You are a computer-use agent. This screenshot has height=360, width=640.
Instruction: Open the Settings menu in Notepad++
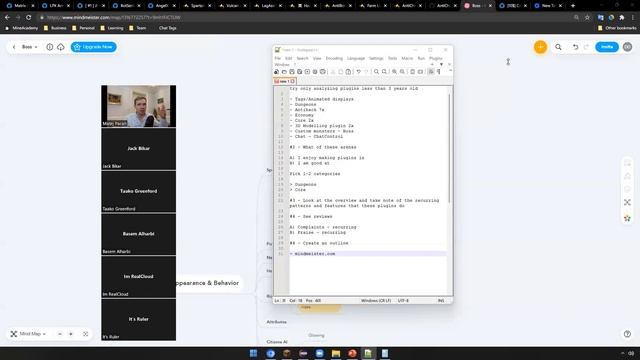pyautogui.click(x=376, y=58)
